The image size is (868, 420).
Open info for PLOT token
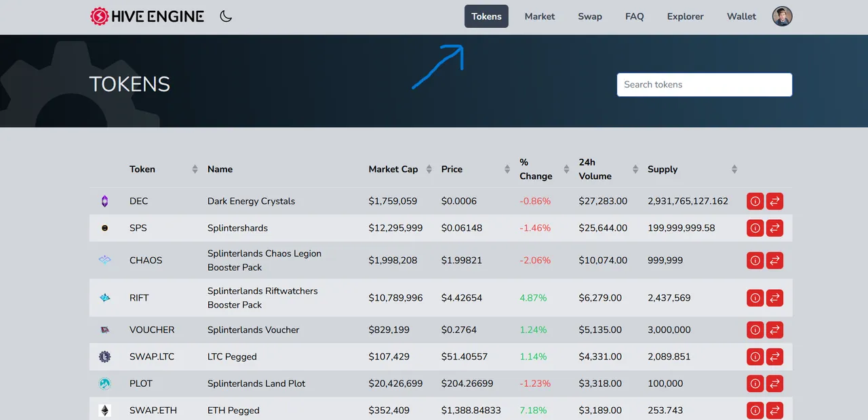coord(755,383)
